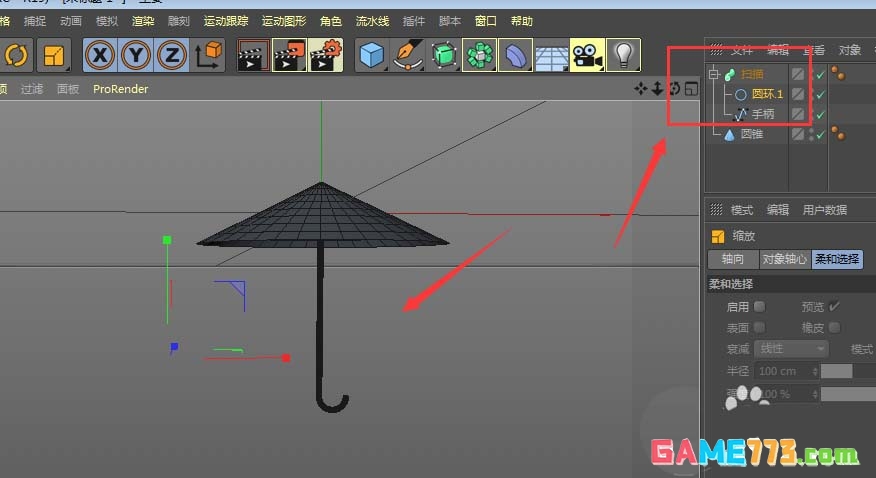Toggle the 圆环.1 enable checkmark

point(821,94)
